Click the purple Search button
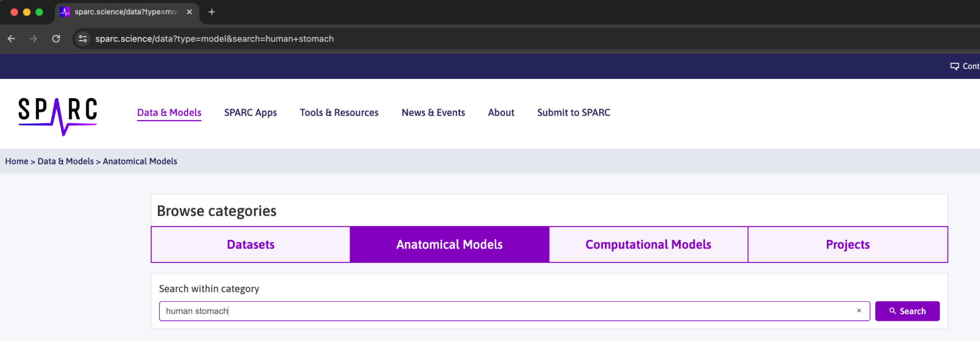The image size is (980, 341). [907, 311]
